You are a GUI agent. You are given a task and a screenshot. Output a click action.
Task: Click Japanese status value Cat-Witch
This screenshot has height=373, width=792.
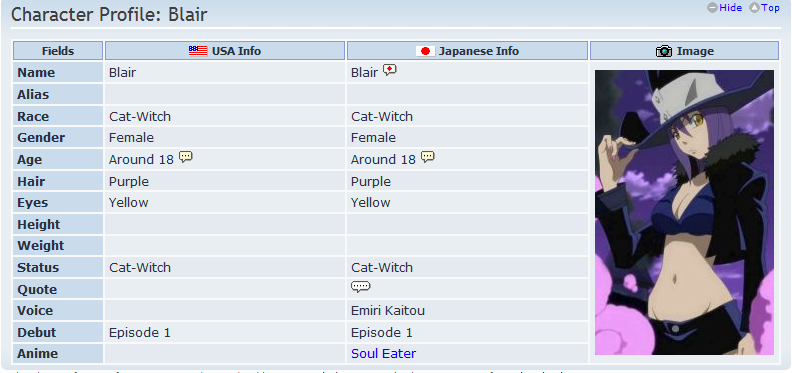point(382,267)
